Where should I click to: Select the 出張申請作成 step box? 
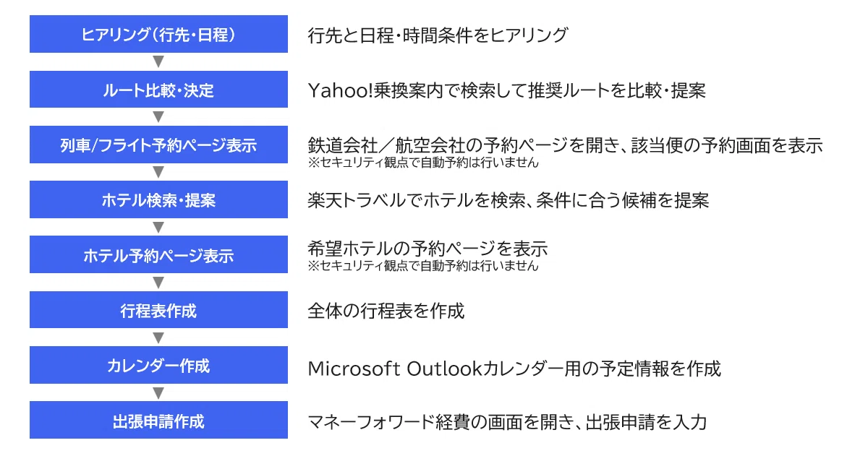click(x=158, y=421)
